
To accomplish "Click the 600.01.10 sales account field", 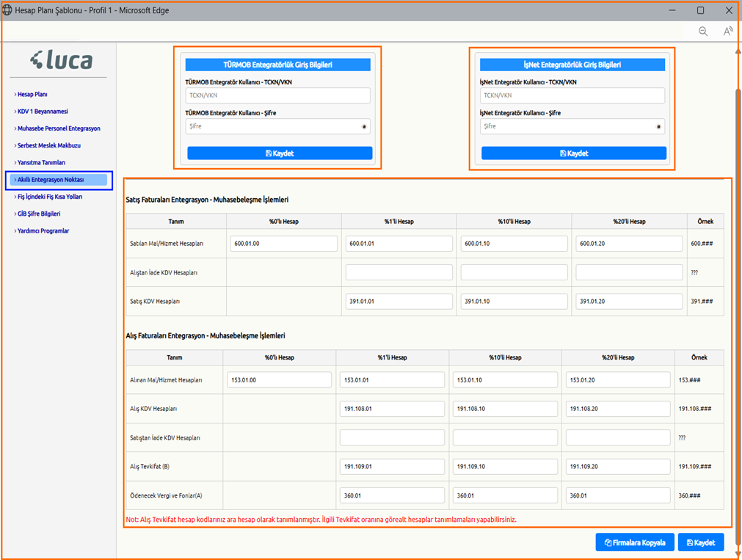I will pyautogui.click(x=514, y=244).
